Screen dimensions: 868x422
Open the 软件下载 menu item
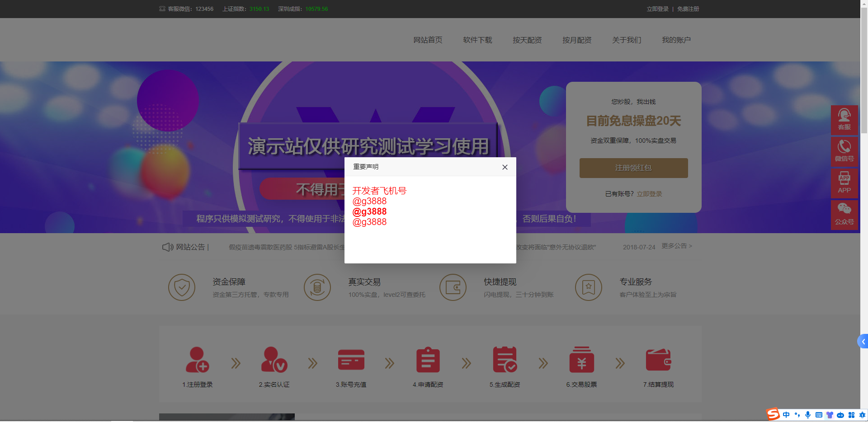(477, 40)
